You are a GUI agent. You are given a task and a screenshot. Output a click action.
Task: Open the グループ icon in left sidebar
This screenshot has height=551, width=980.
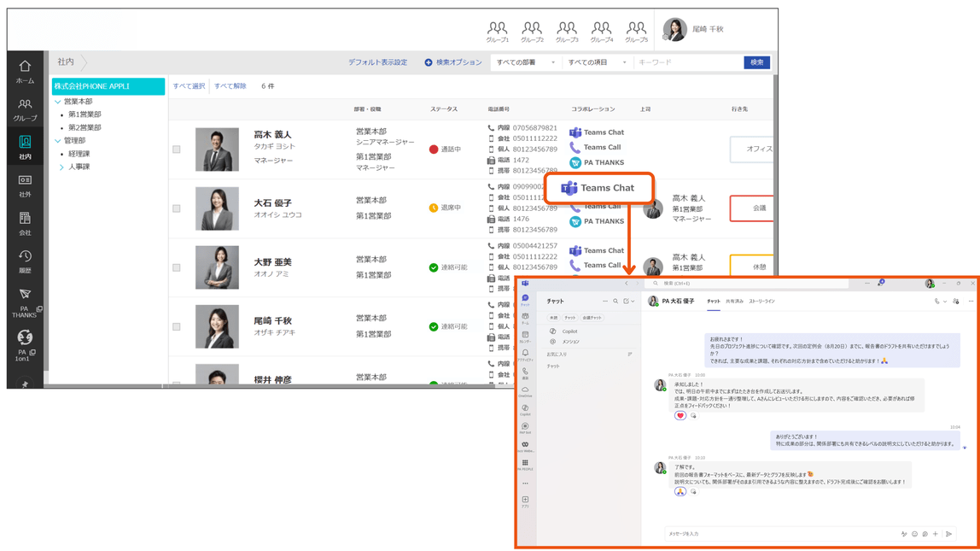[25, 109]
